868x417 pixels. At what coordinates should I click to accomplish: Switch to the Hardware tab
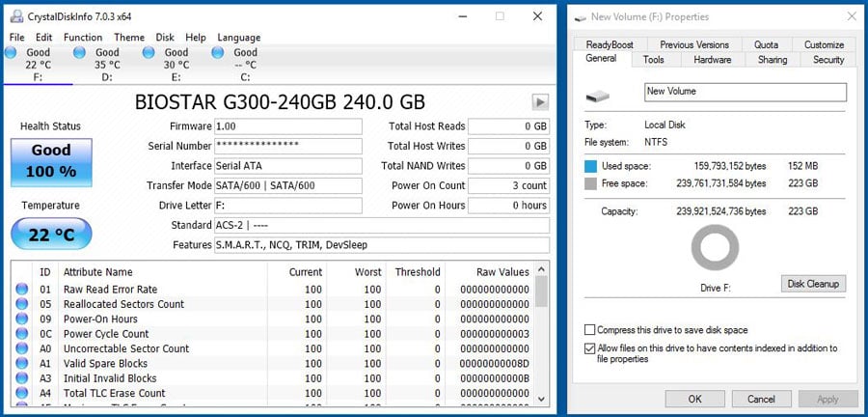[x=713, y=60]
